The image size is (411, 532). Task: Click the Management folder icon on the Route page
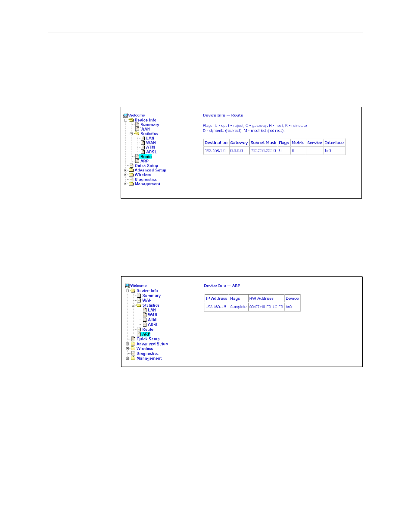(x=131, y=184)
